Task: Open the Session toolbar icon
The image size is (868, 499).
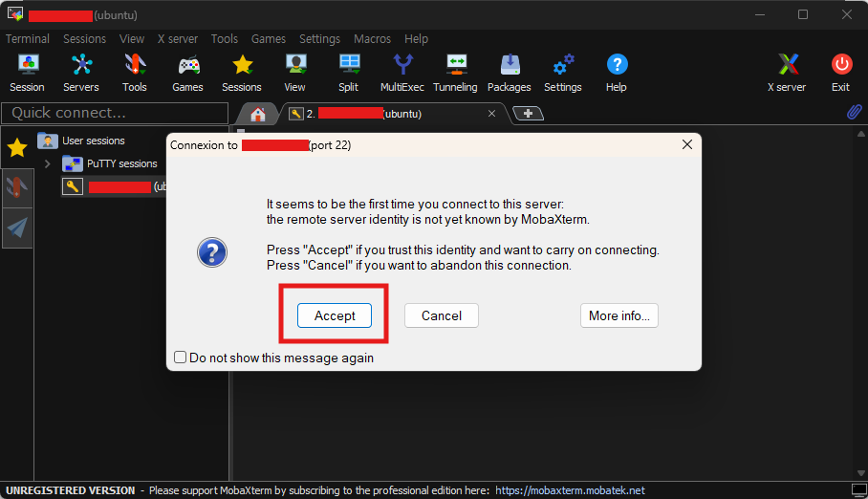Action: (x=27, y=73)
